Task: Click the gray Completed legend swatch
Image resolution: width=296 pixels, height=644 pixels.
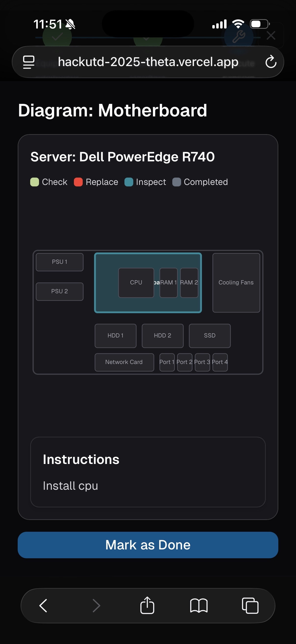Action: click(x=177, y=182)
